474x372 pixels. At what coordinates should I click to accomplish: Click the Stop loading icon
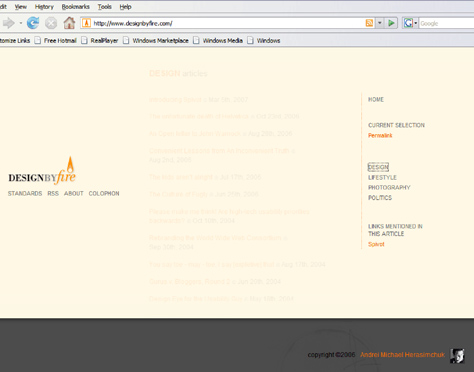tap(51, 23)
